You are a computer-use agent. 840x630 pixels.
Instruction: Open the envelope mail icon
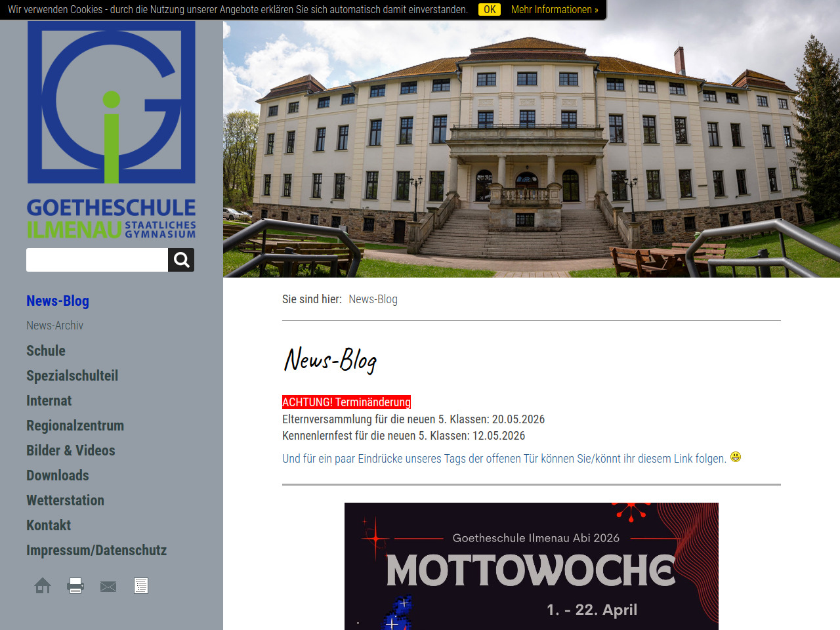(x=108, y=586)
